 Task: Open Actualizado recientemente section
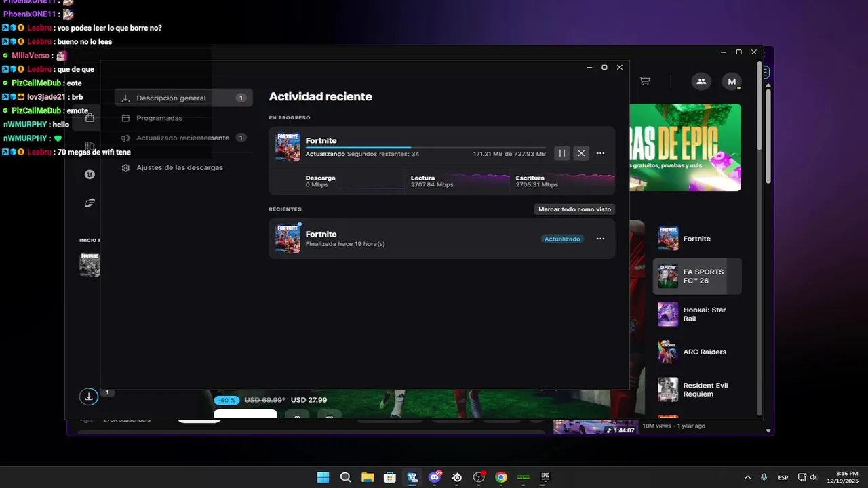pyautogui.click(x=184, y=138)
